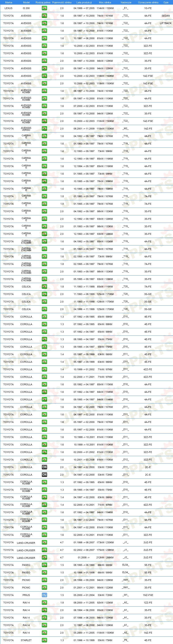
Task: Click the fuel icon in the LAND-CRUISER 173kW / 235KM row
Action: 44,542
